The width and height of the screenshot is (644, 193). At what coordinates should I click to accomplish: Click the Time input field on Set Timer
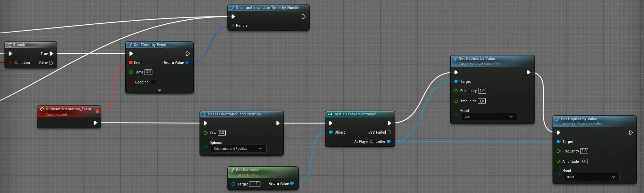pyautogui.click(x=148, y=72)
